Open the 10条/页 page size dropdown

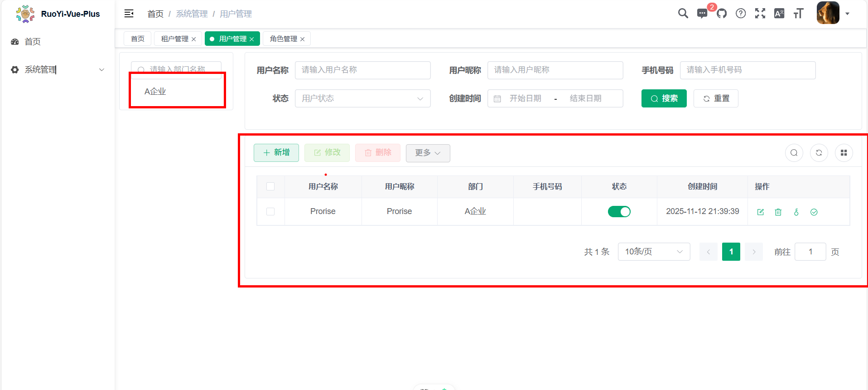(x=653, y=252)
